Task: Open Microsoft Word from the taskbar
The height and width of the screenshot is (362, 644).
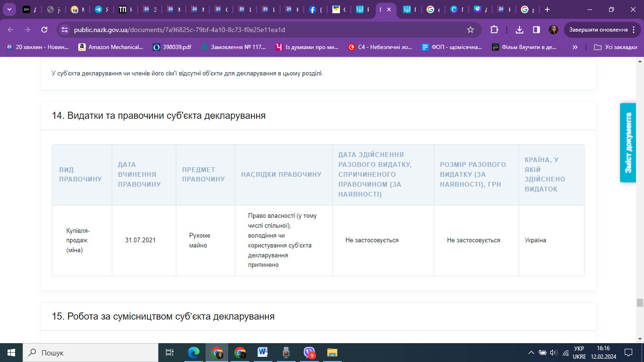Action: click(x=263, y=352)
